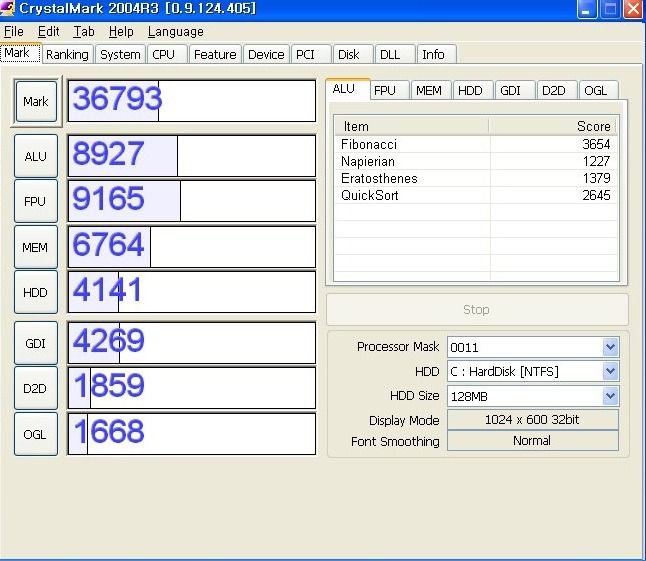Minimize the CrystalMark window

tap(587, 9)
